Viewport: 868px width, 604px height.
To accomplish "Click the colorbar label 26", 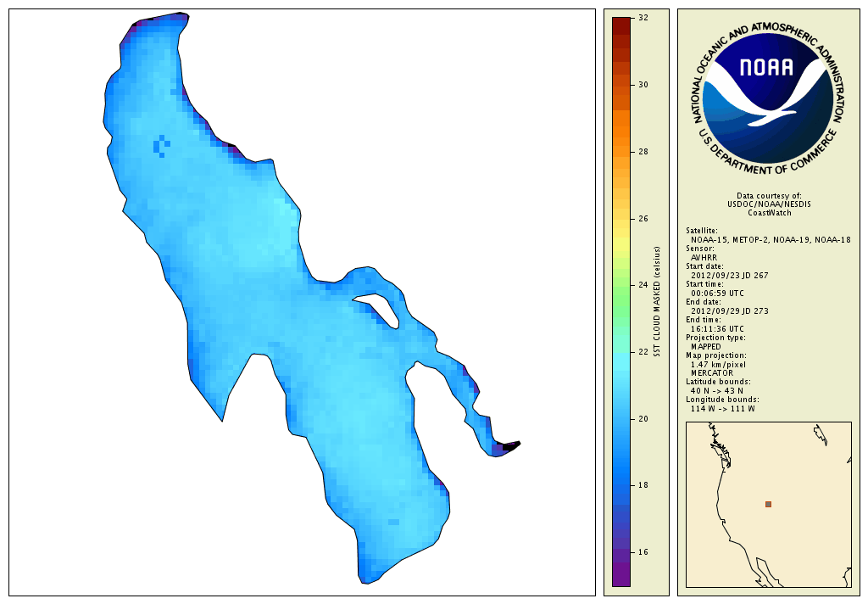I will (x=643, y=219).
